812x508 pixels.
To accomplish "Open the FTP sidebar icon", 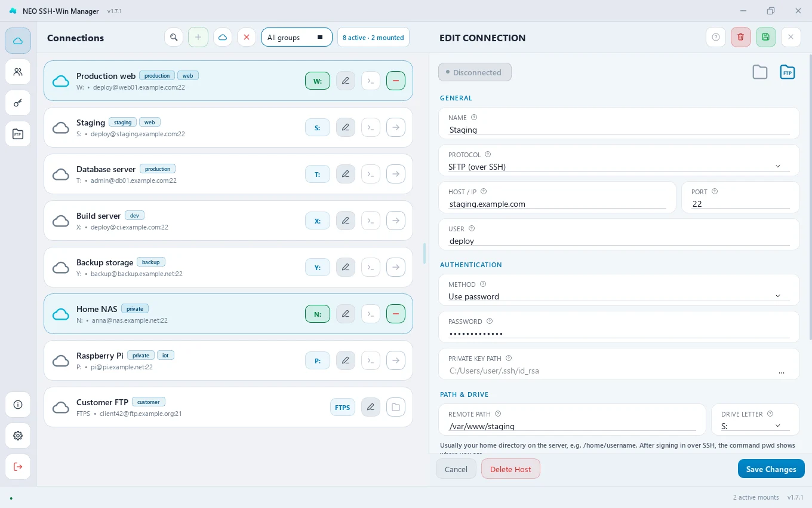I will pyautogui.click(x=18, y=134).
